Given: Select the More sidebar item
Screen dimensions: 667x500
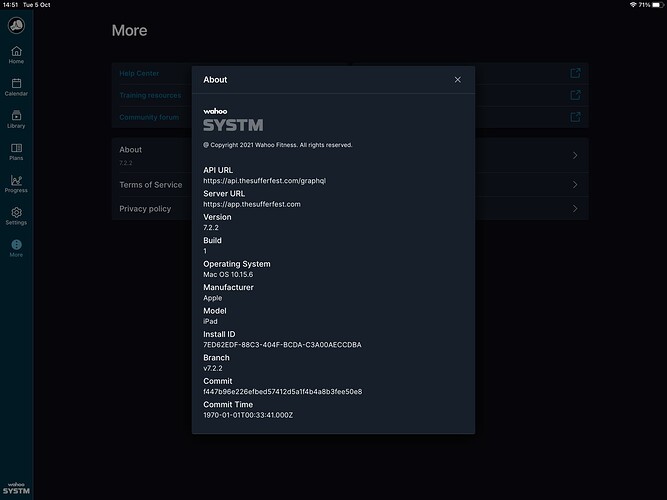Looking at the screenshot, I should pos(16,248).
